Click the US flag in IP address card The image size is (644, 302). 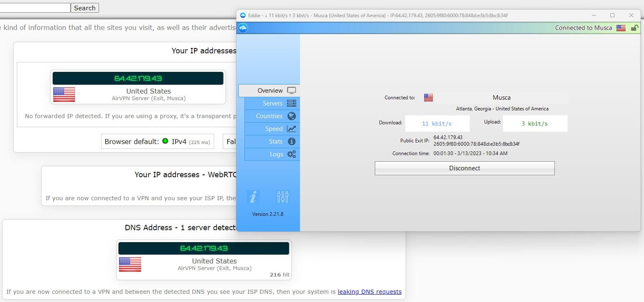coord(64,94)
